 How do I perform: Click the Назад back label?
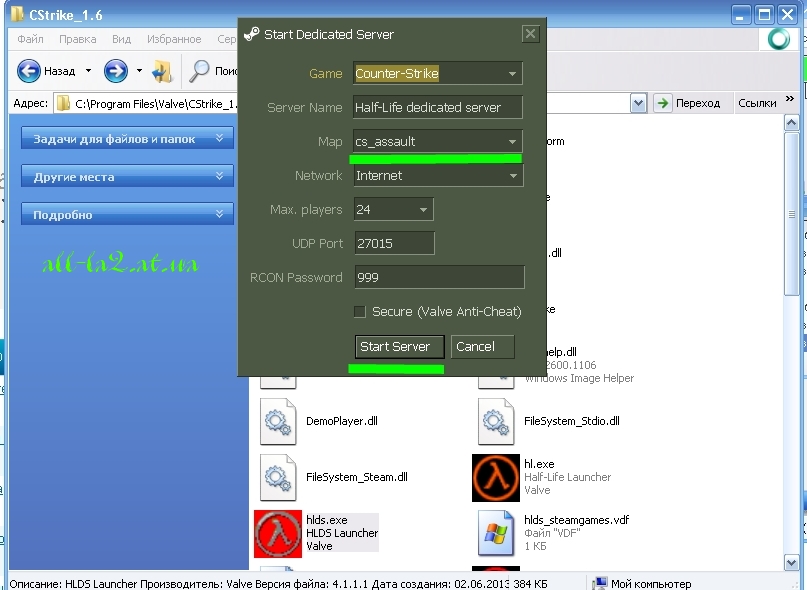(x=60, y=71)
